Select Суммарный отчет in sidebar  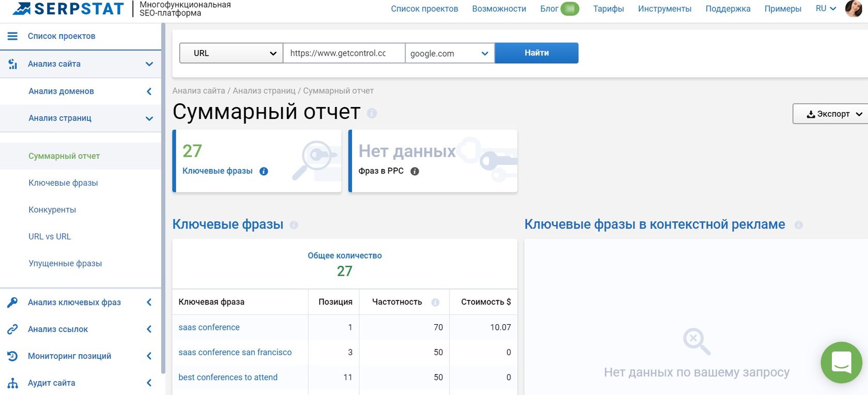point(64,156)
